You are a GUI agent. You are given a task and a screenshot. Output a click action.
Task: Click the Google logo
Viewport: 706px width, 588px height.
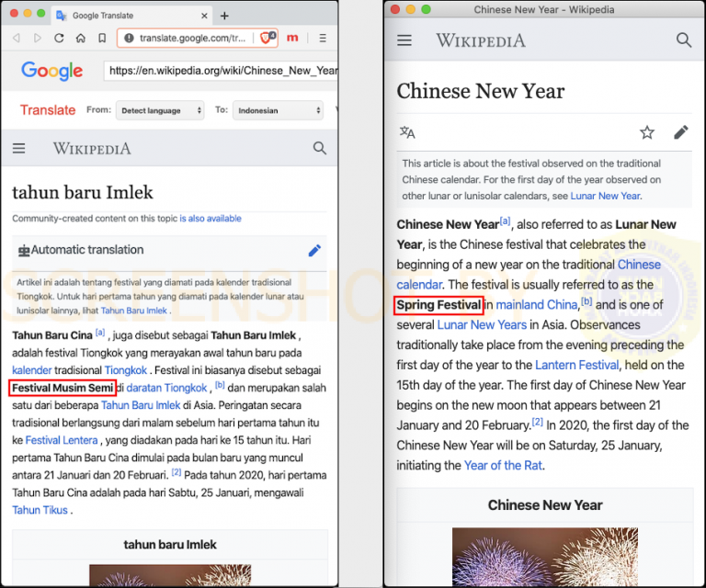pyautogui.click(x=51, y=71)
